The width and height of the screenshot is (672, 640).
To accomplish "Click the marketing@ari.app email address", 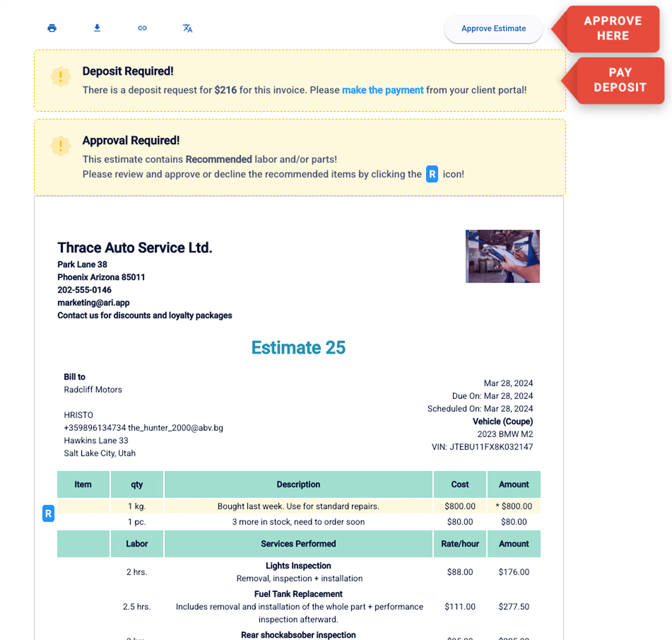I will click(x=93, y=303).
